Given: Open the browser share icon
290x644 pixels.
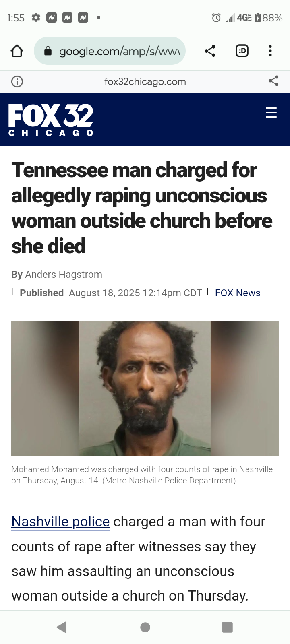Looking at the screenshot, I should coord(210,51).
